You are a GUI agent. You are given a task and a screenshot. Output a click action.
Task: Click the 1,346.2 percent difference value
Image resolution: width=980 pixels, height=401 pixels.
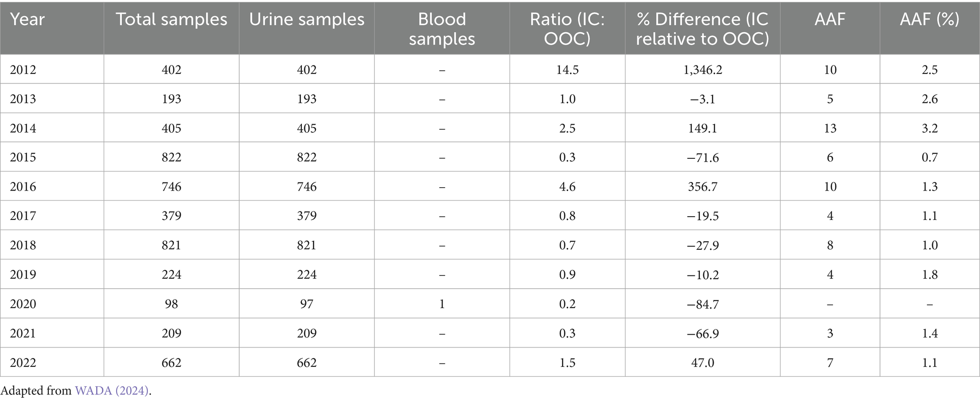pos(703,70)
